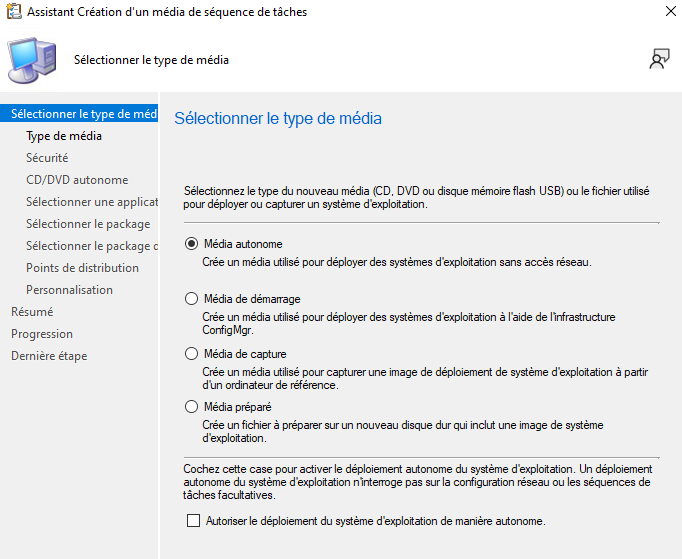Select the Média préparé radio button

tap(192, 407)
